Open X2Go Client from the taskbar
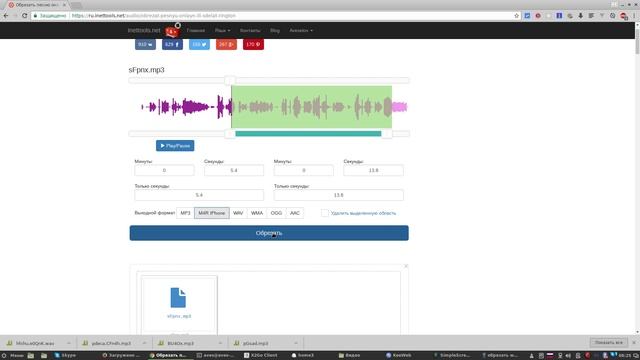 (261, 356)
